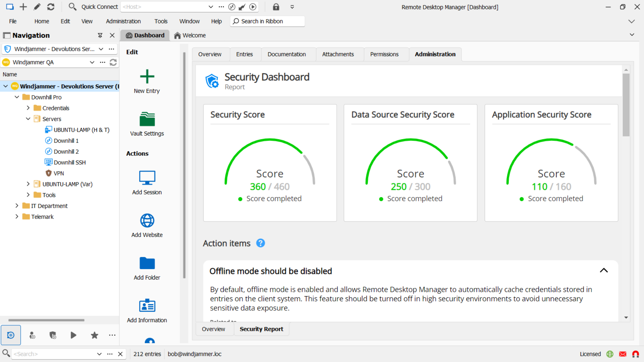Collapse Offline mode action item
The height and width of the screenshot is (362, 644).
coord(604,270)
